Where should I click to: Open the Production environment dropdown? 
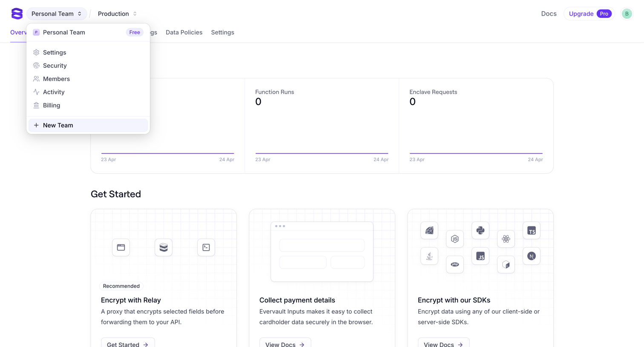point(117,14)
